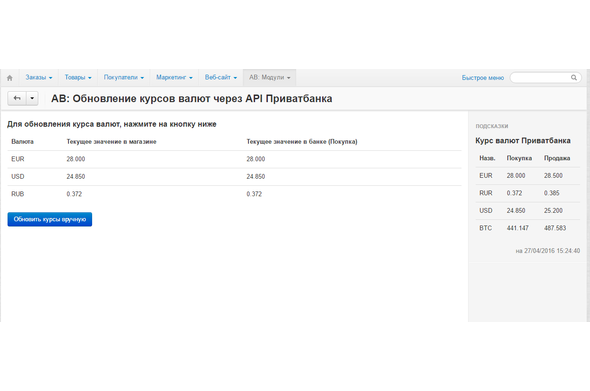
Task: Click sidebar Назв. column header
Action: point(487,158)
